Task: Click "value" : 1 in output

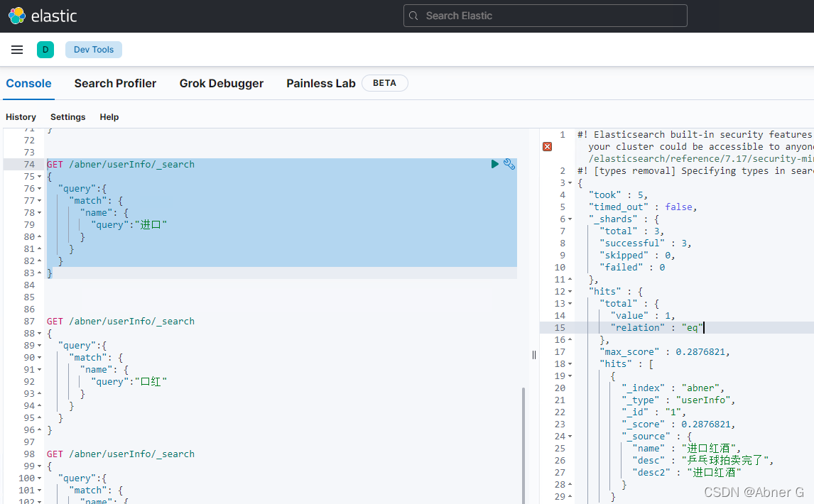Action: [x=643, y=315]
